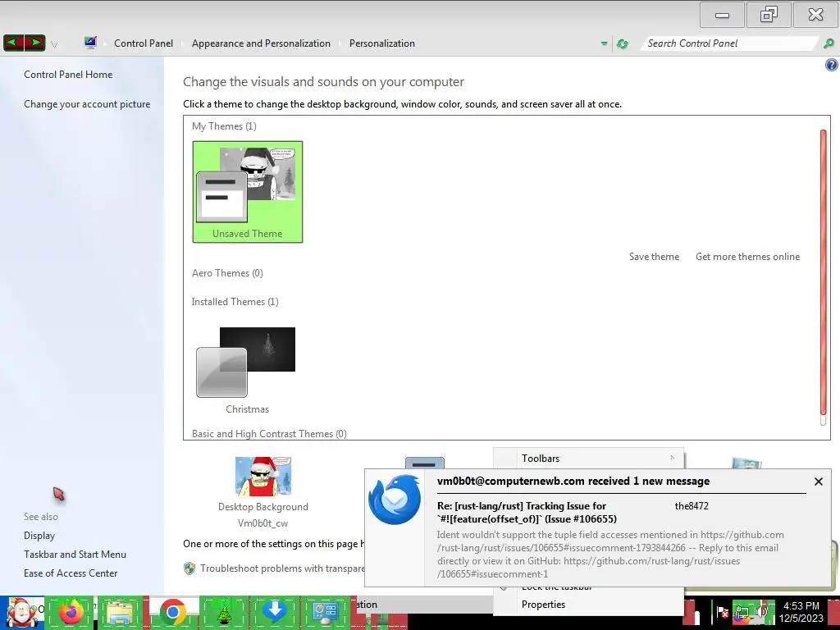The image size is (840, 630).
Task: Click the search magnifier icon
Action: [x=829, y=44]
